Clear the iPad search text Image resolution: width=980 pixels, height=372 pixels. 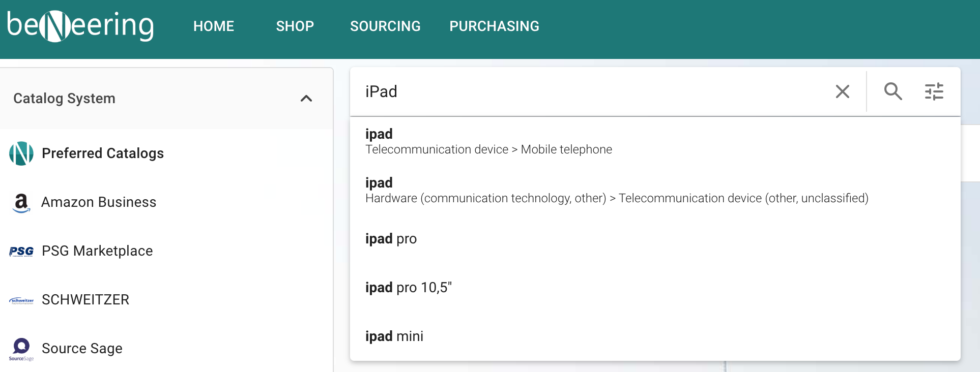pos(843,91)
